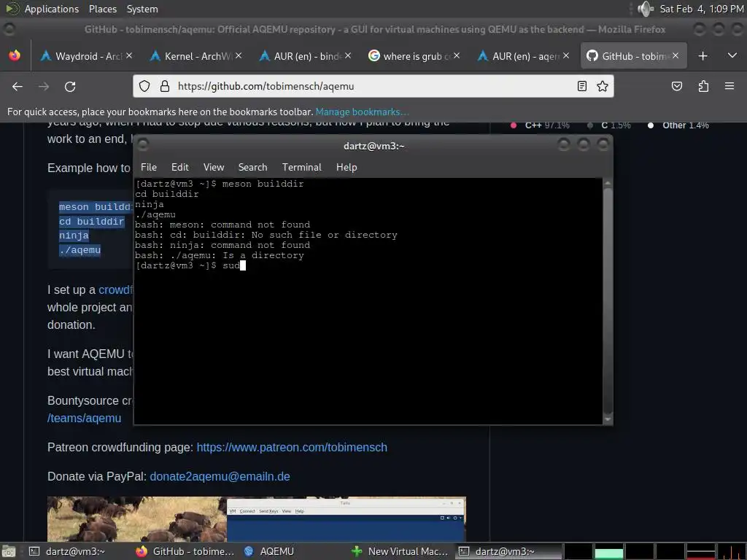
Task: Click the URL address bar field
Action: (x=371, y=86)
